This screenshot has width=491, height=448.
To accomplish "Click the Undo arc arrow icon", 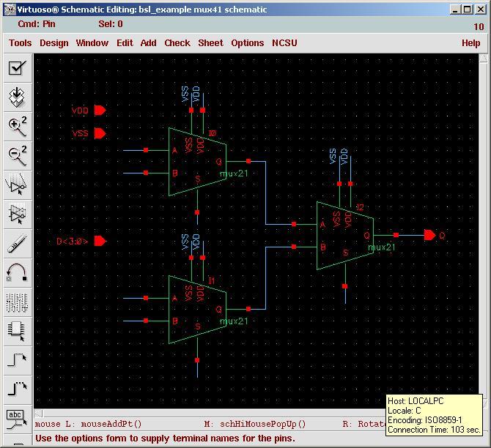I will click(x=18, y=273).
